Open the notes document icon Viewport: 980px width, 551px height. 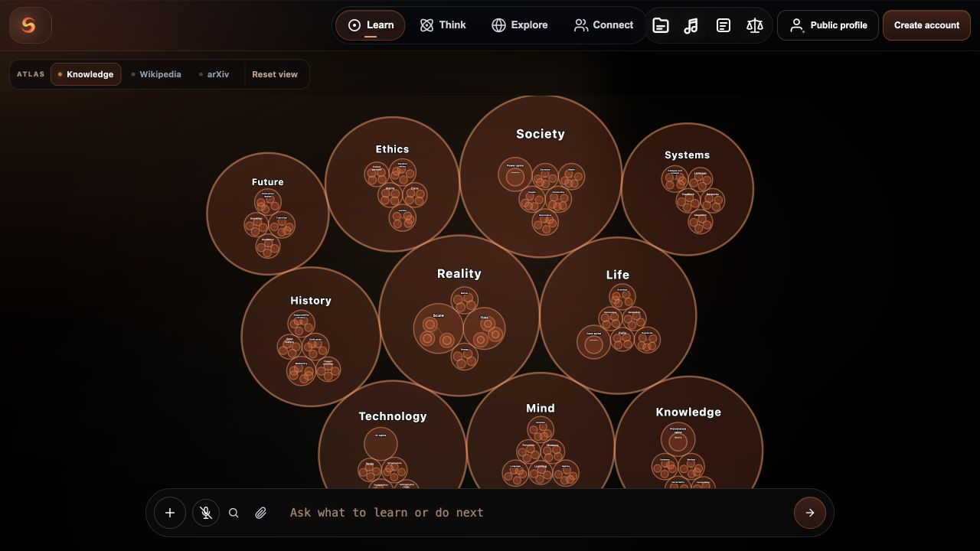[723, 25]
